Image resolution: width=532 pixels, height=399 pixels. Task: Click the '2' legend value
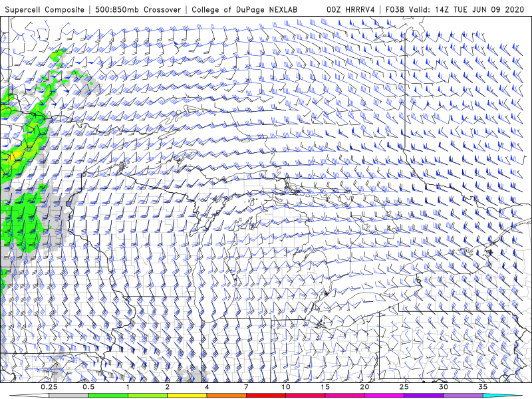168,387
